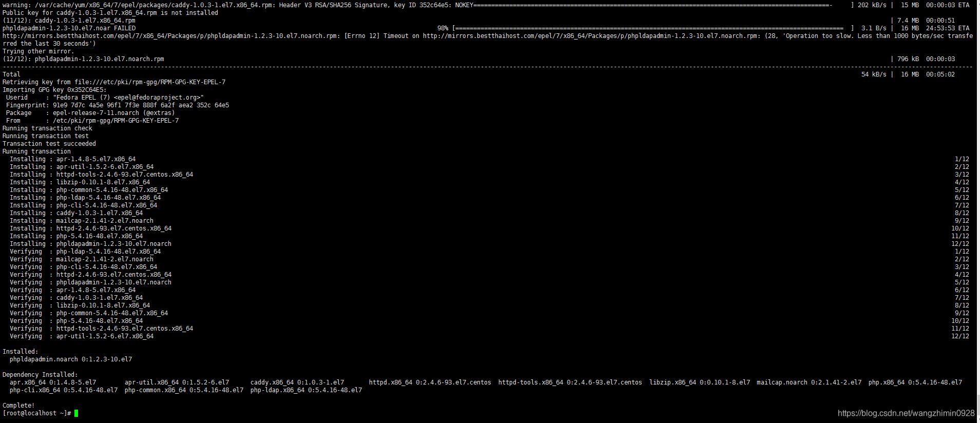
Task: Click dependency 'caddy.x86_64 0:1.0.3-1.el7'
Action: coord(297,382)
